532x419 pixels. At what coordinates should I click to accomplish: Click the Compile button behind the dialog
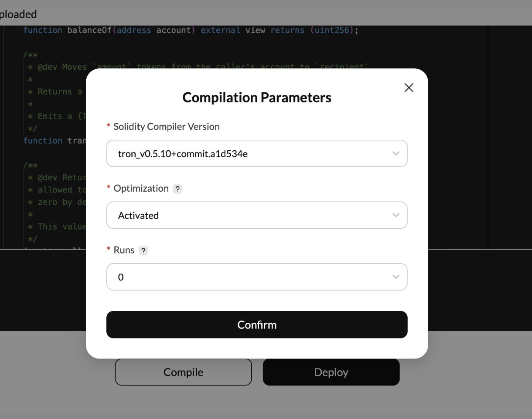pyautogui.click(x=183, y=372)
